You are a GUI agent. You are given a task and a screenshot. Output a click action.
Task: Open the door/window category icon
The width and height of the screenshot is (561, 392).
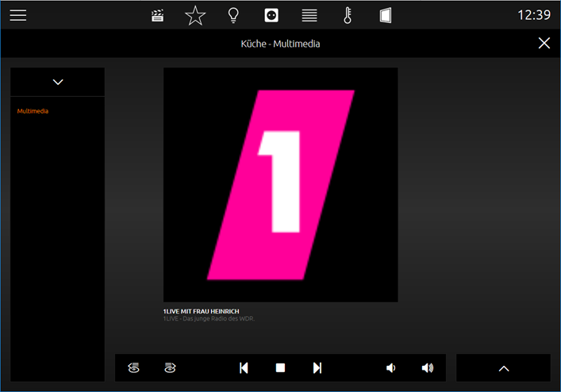[386, 16]
